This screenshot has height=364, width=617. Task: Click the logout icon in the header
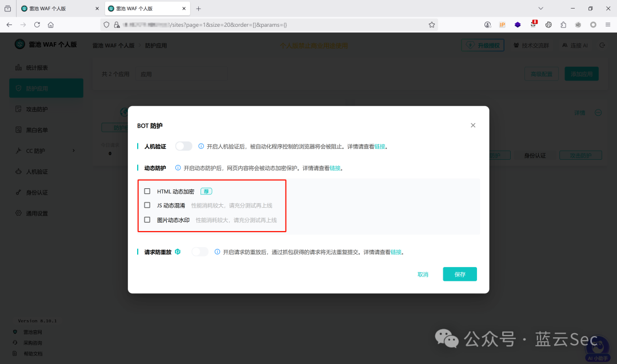602,45
